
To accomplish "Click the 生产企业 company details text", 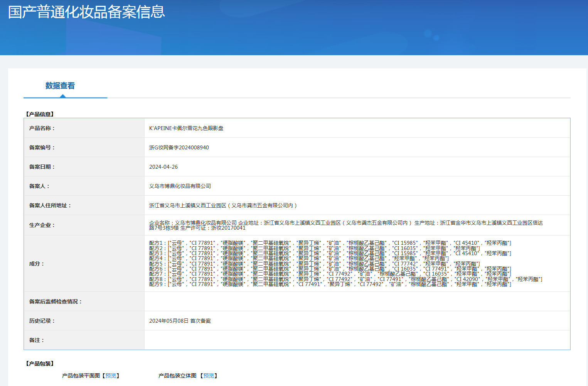I will click(x=346, y=225).
